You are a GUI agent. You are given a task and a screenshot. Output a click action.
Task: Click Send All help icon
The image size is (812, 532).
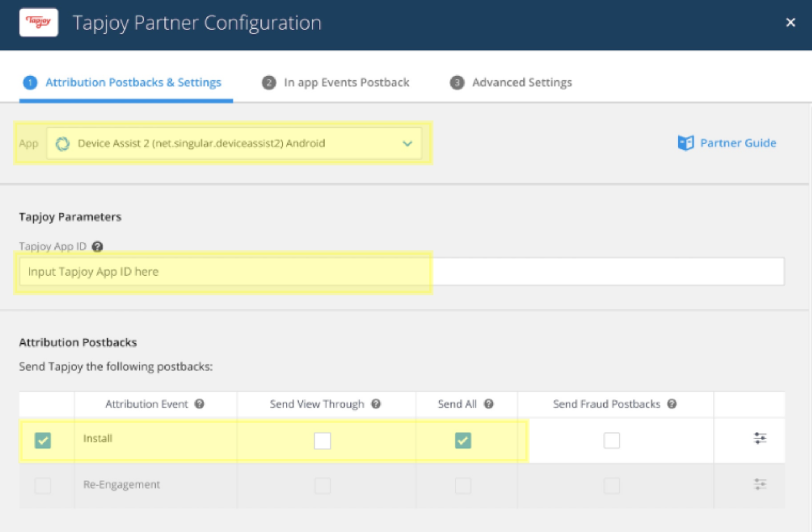coord(489,404)
